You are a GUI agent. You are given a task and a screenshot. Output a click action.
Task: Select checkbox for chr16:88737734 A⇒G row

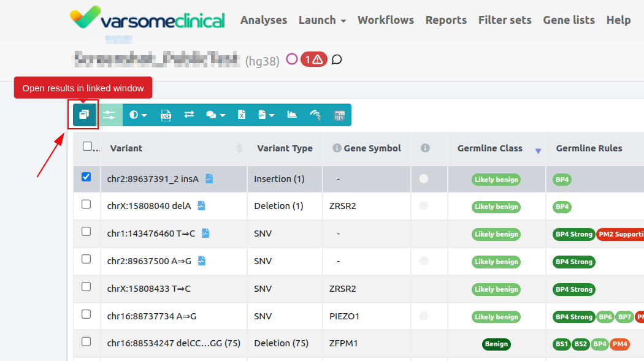click(86, 314)
